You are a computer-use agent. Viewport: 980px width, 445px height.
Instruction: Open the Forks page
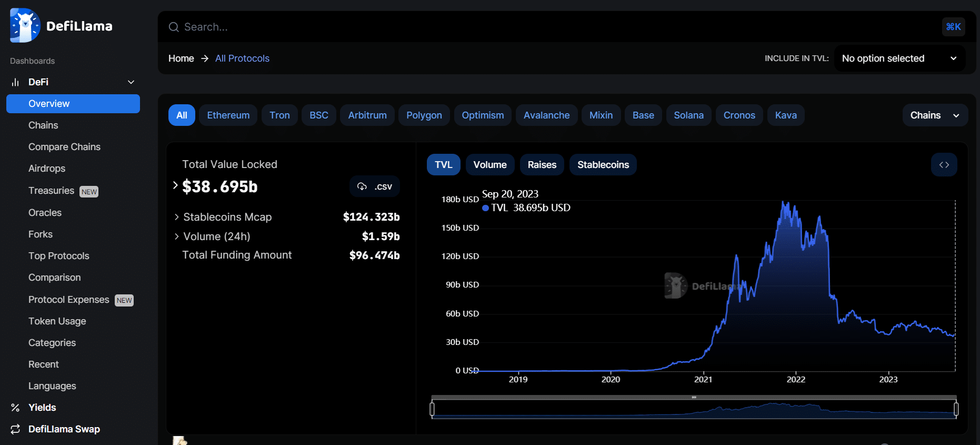click(x=41, y=234)
